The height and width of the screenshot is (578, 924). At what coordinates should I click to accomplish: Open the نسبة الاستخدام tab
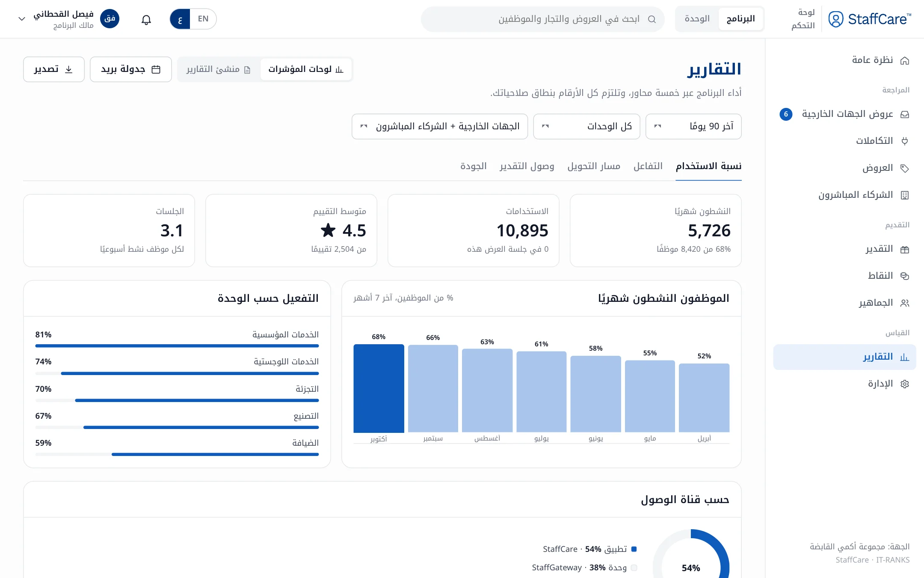coord(708,166)
